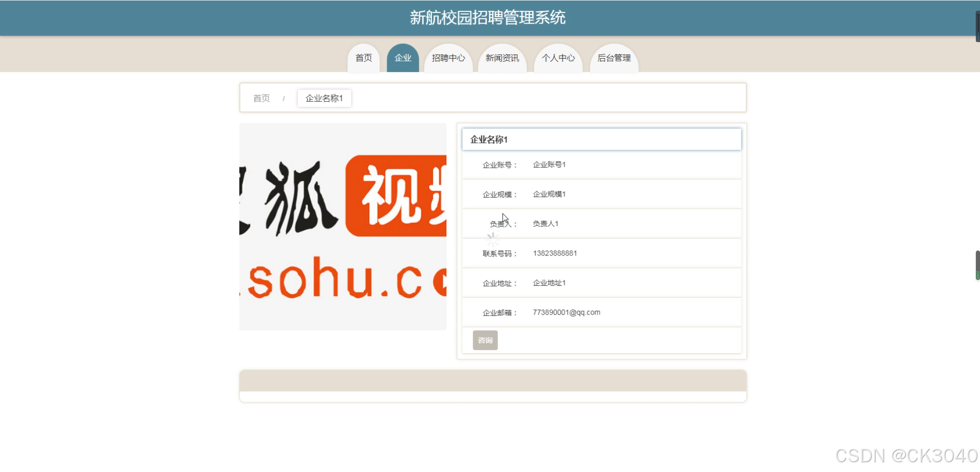Click the 企业名称1 breadcrumb item
The image size is (980, 472).
pos(324,98)
